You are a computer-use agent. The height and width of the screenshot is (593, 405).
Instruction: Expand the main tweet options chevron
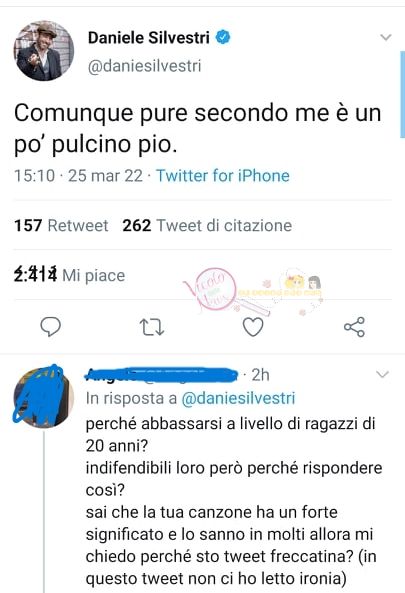(x=385, y=37)
